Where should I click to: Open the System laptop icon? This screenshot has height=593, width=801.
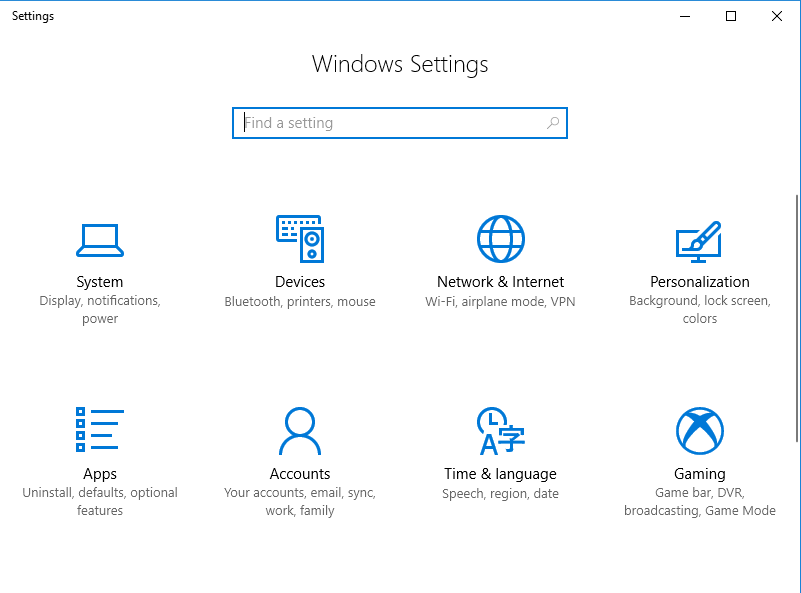click(x=100, y=240)
